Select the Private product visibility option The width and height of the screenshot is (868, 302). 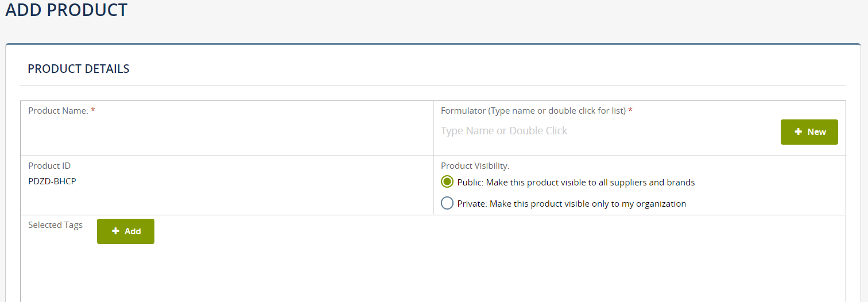pyautogui.click(x=447, y=203)
